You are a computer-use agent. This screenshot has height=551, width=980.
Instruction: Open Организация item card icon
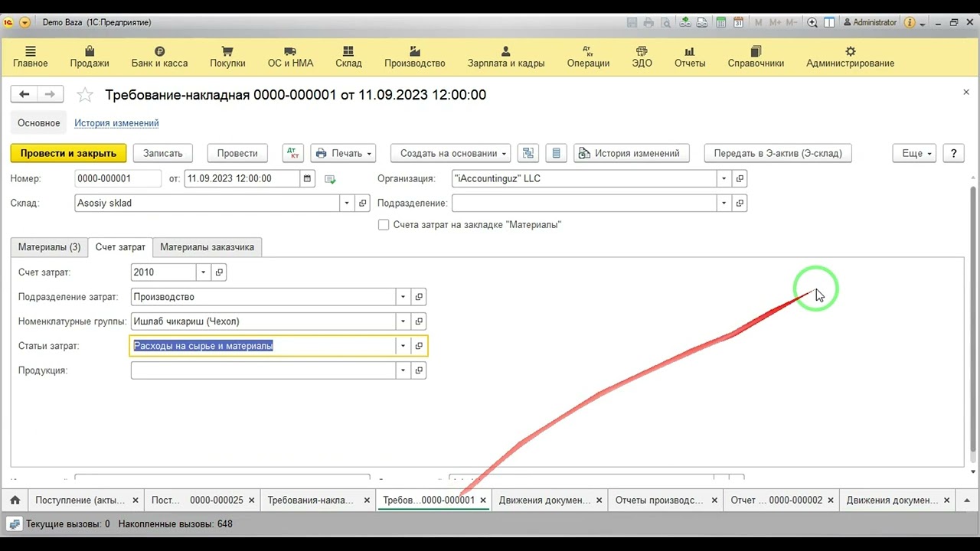(x=740, y=178)
